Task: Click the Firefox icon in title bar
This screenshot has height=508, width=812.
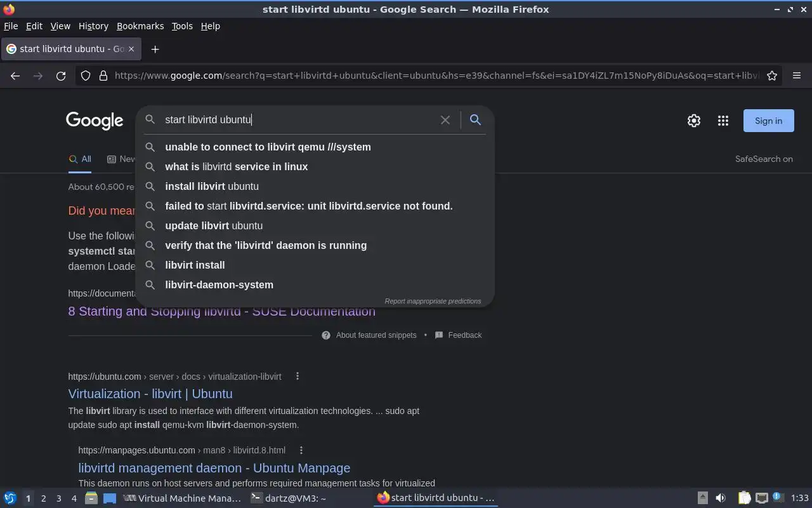Action: pos(9,9)
